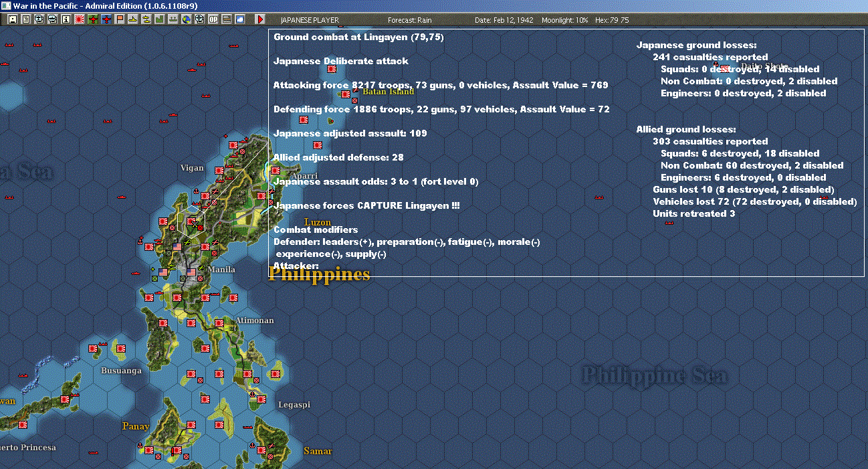868x469 pixels.
Task: Click the grey-green ship toolbar icon
Action: pyautogui.click(x=173, y=19)
